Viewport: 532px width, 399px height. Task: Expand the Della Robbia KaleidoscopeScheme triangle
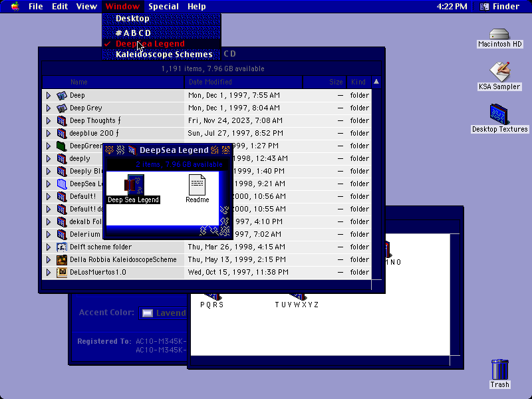point(49,259)
